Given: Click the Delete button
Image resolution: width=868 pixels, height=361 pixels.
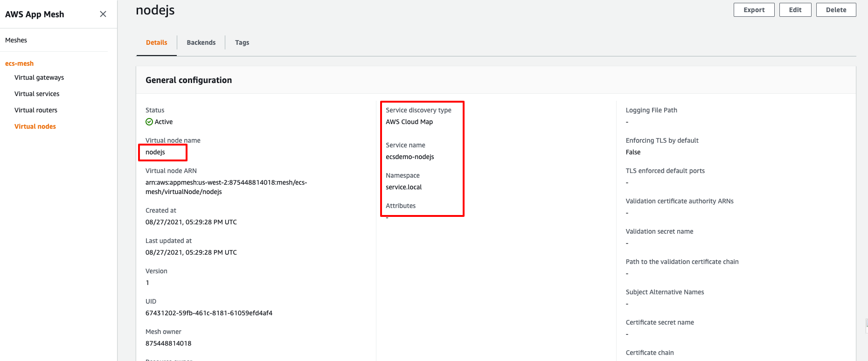Looking at the screenshot, I should point(836,10).
